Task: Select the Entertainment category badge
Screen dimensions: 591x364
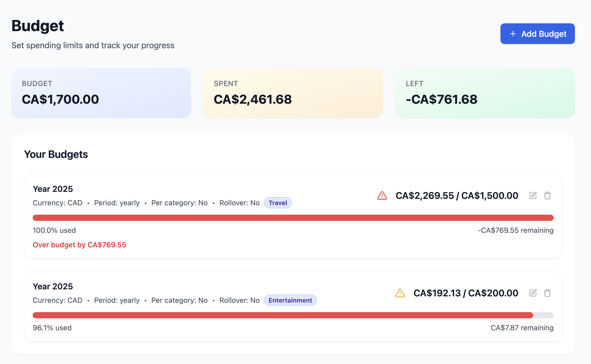Action: (290, 300)
